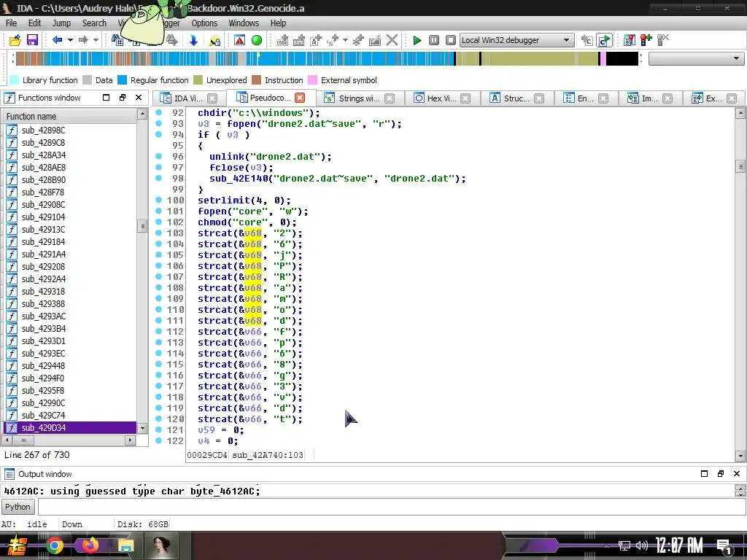Viewport: 747px width, 560px height.
Task: Click the add breakpoint red-plus icon
Action: (x=646, y=40)
